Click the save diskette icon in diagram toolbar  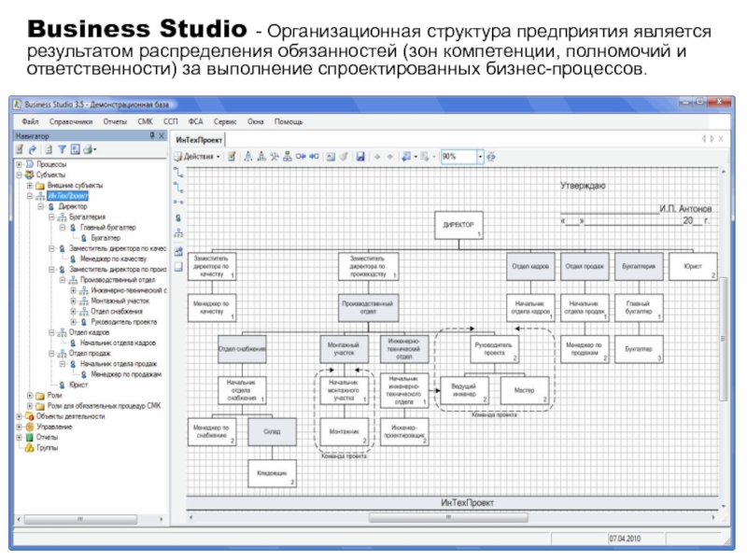pyautogui.click(x=360, y=157)
